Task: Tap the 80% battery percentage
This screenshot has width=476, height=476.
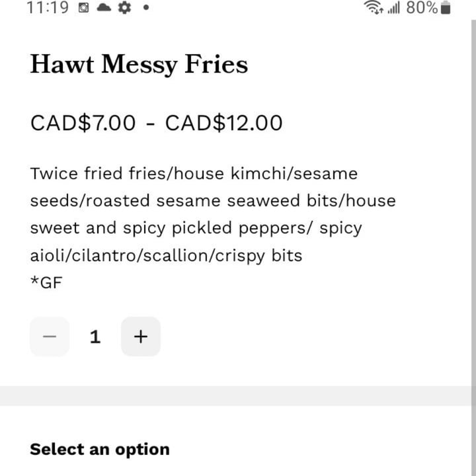Action: 421,8
